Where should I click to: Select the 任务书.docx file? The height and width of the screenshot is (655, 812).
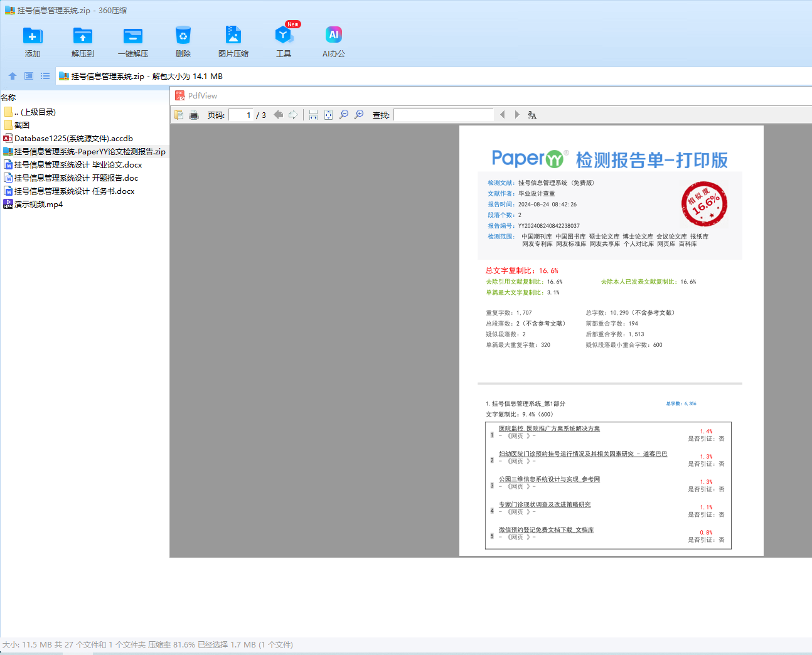point(69,191)
